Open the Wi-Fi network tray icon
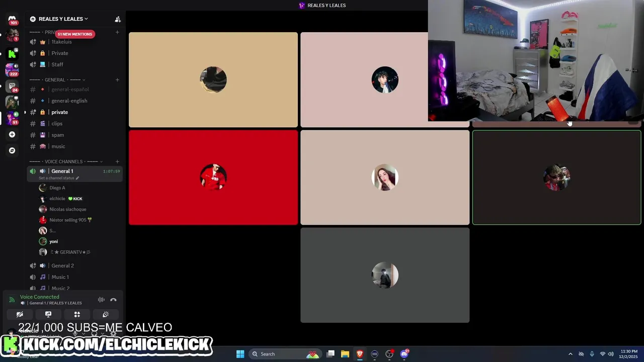The width and height of the screenshot is (644, 362). point(602,354)
